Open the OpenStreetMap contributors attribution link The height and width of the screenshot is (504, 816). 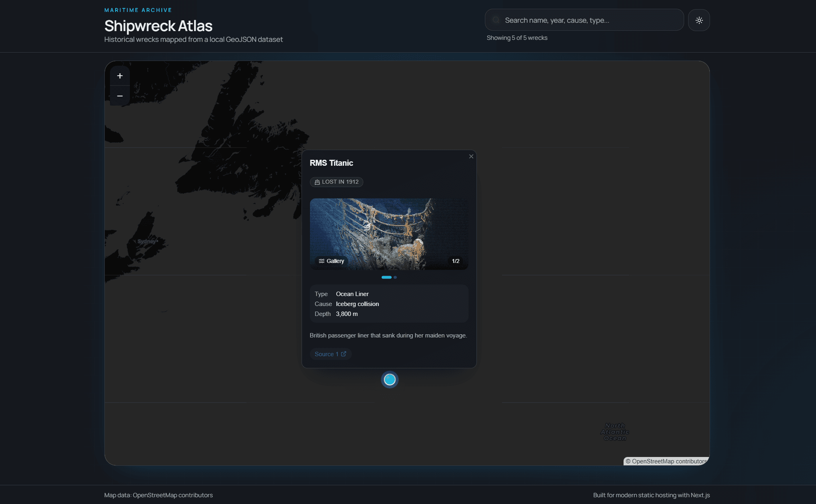(x=666, y=461)
